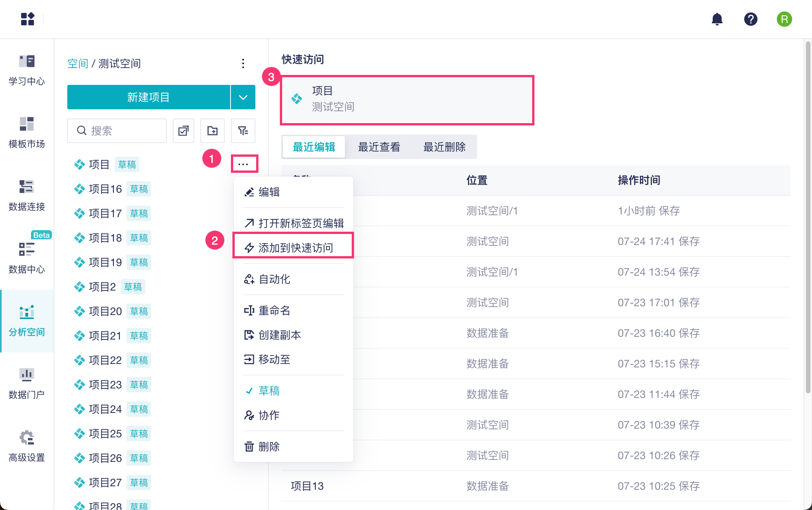The width and height of the screenshot is (812, 510).
Task: Click the 新建项目 button
Action: [x=148, y=97]
